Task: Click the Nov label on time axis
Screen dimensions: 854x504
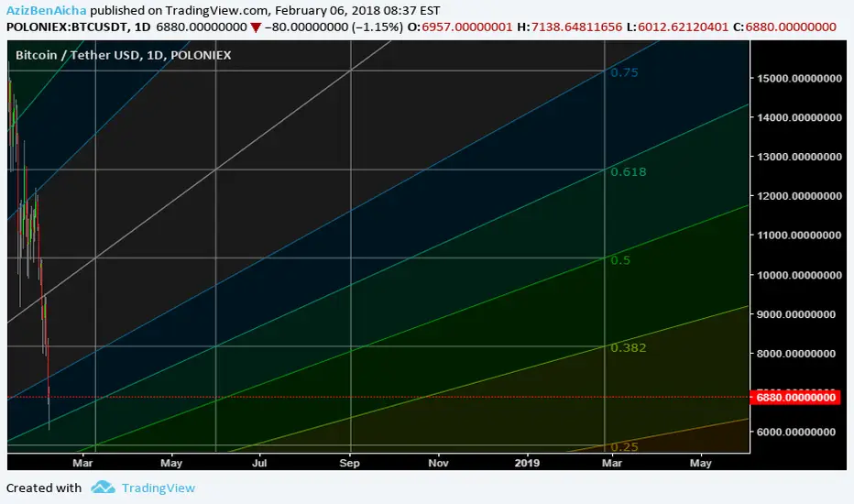Action: coord(438,463)
